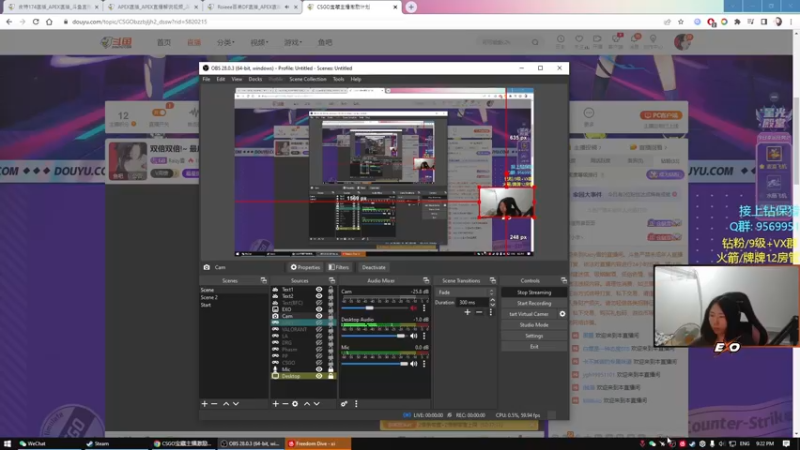Mute the Mic audio channel
This screenshot has height=450, width=800.
414,364
